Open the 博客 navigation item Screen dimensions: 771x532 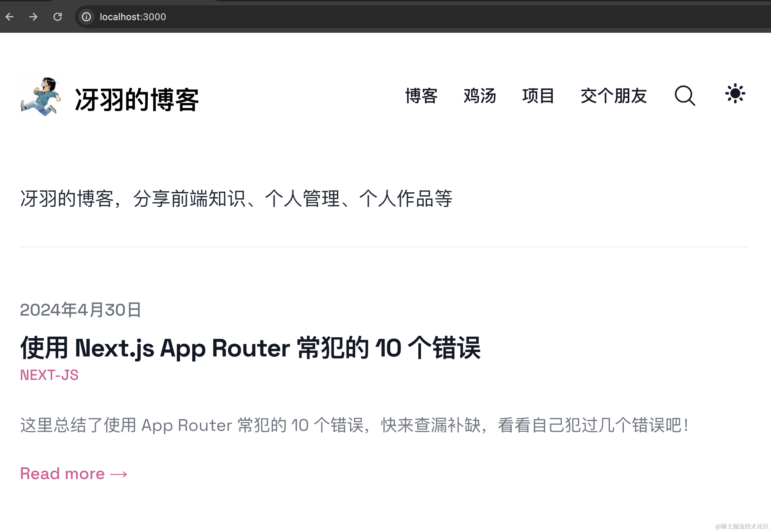pos(421,96)
